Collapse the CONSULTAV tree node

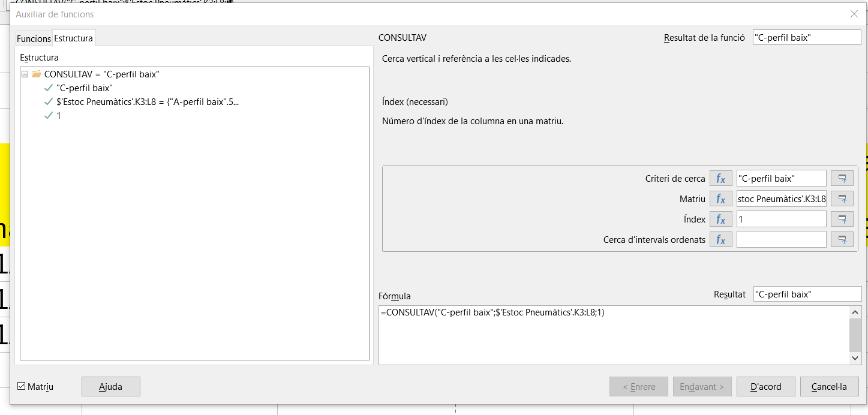pos(25,74)
